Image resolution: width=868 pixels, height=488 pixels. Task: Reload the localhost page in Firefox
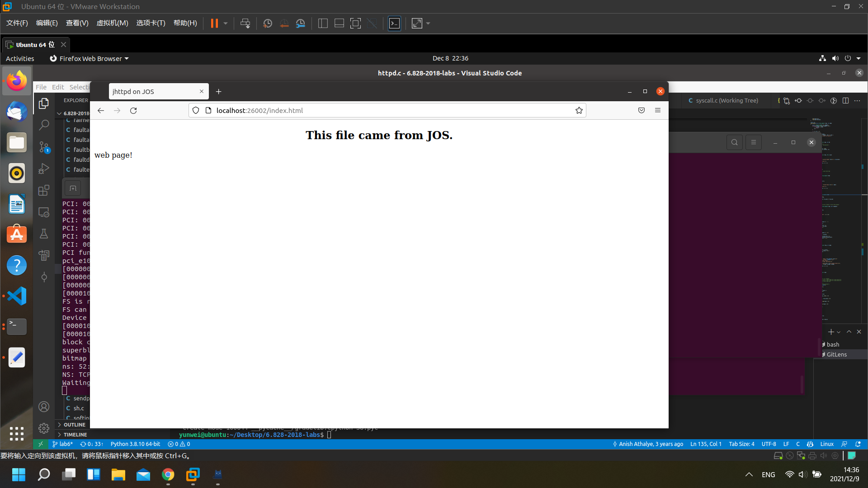(x=133, y=111)
